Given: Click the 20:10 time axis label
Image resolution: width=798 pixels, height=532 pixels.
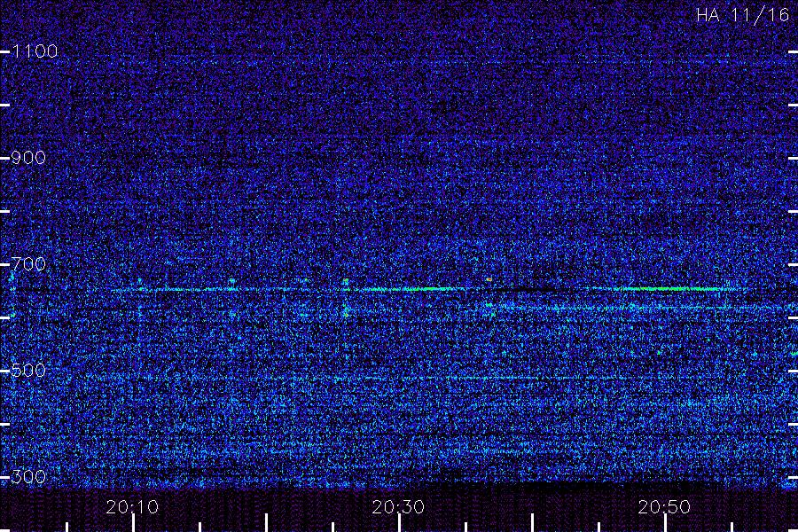Looking at the screenshot, I should (132, 507).
